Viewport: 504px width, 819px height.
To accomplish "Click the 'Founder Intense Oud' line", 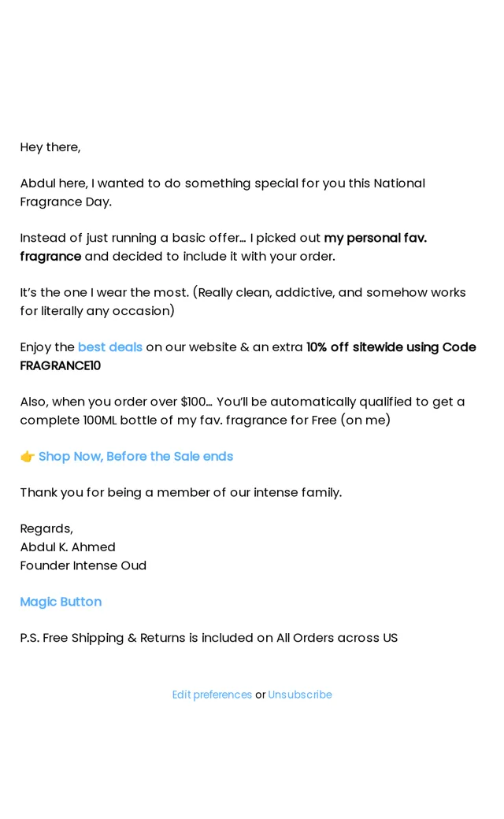I will click(83, 565).
